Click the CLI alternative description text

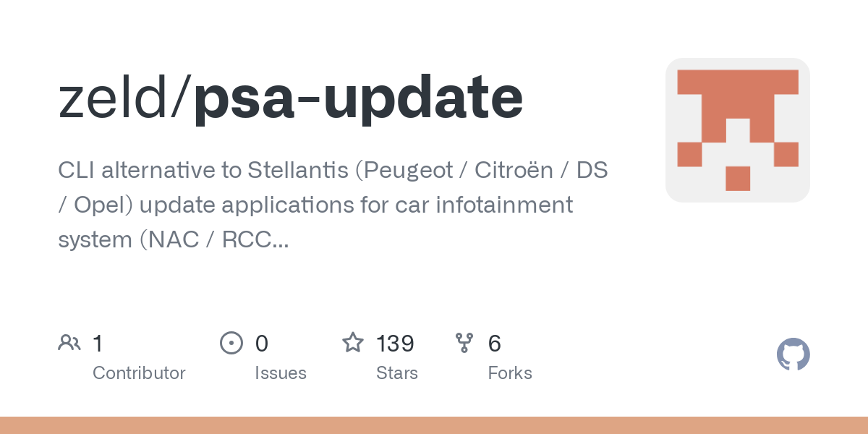pos(333,205)
